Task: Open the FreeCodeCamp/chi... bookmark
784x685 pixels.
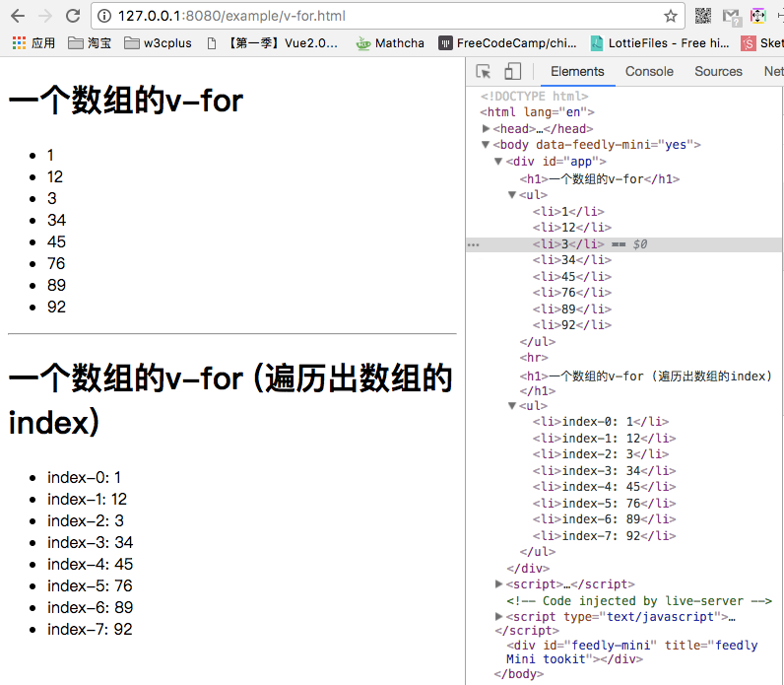Action: pos(507,43)
